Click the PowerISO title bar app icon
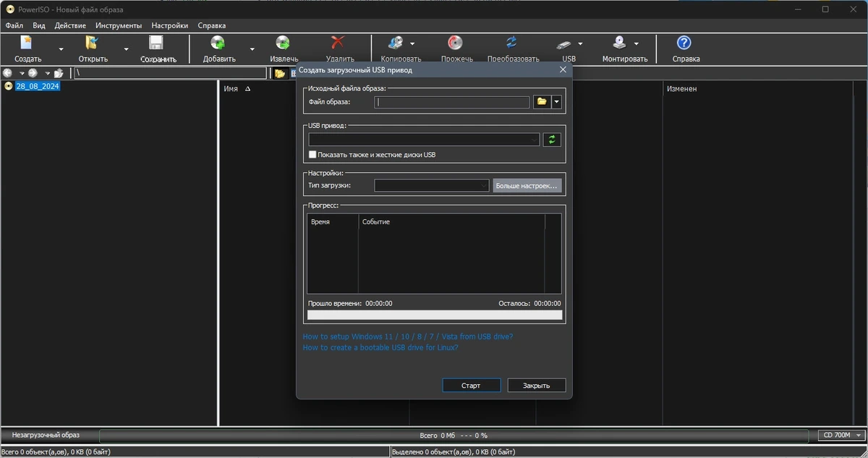 10,9
